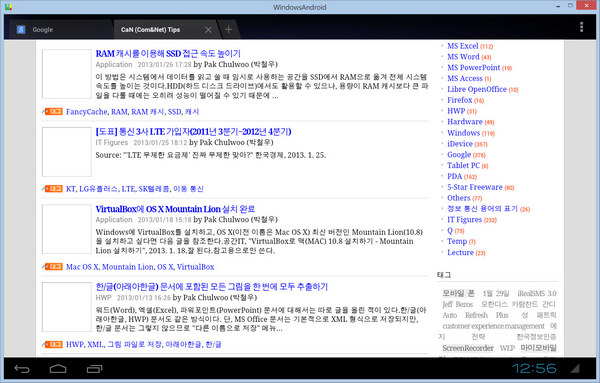600x383 pixels.
Task: Open the browser three-dot overflow menu
Action: 581,27
